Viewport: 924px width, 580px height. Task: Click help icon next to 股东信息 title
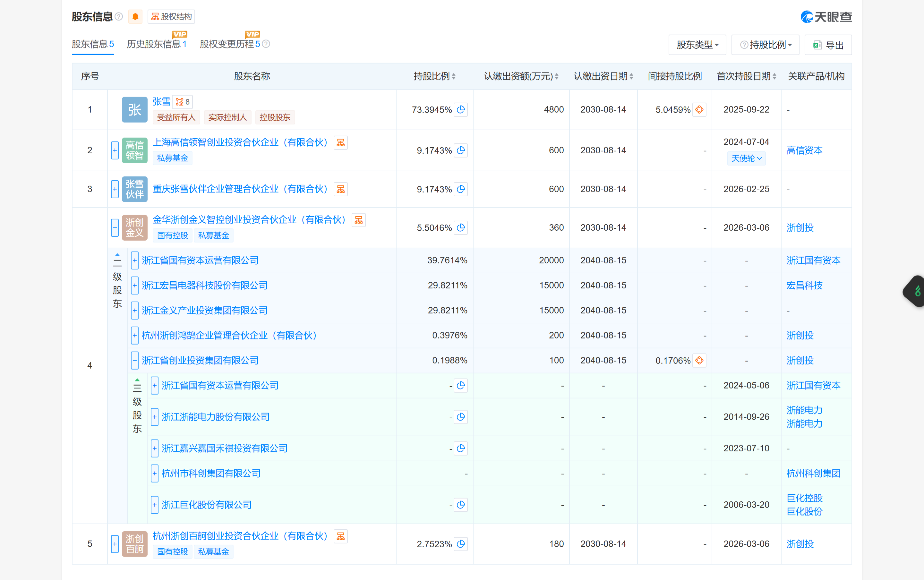[119, 17]
